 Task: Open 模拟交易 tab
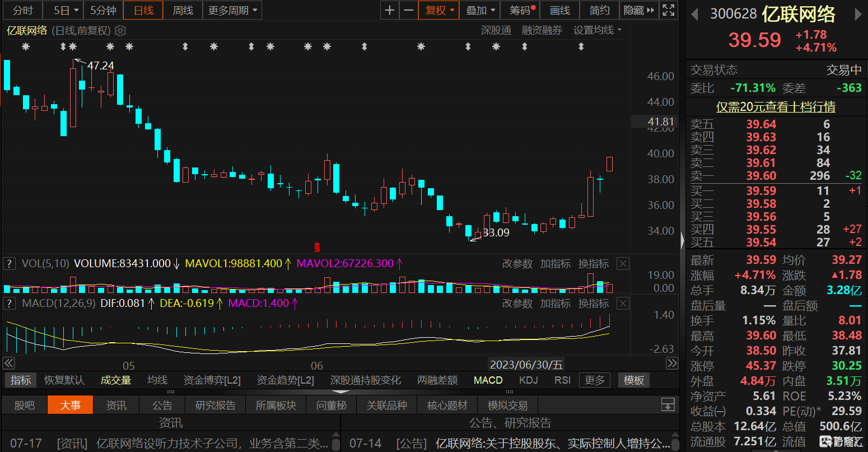tap(507, 405)
